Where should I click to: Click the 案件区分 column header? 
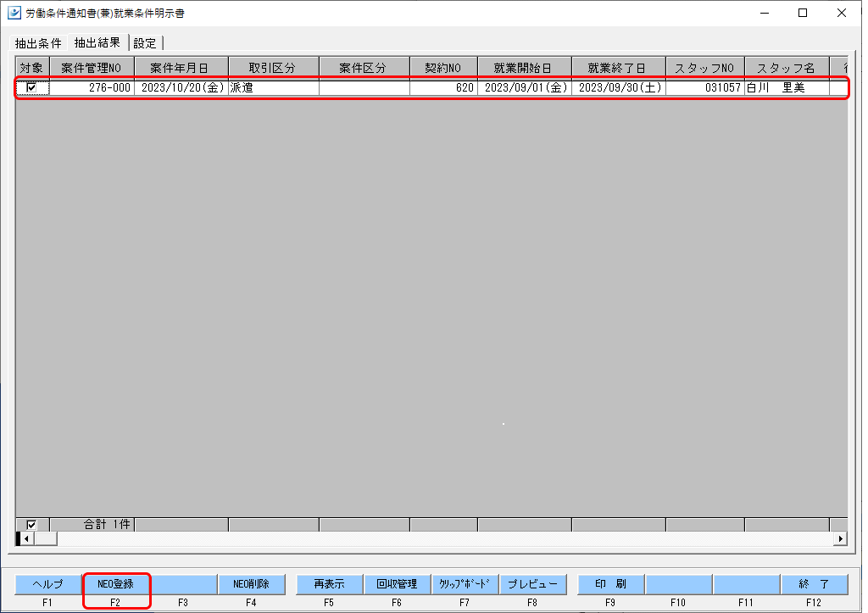[x=364, y=68]
